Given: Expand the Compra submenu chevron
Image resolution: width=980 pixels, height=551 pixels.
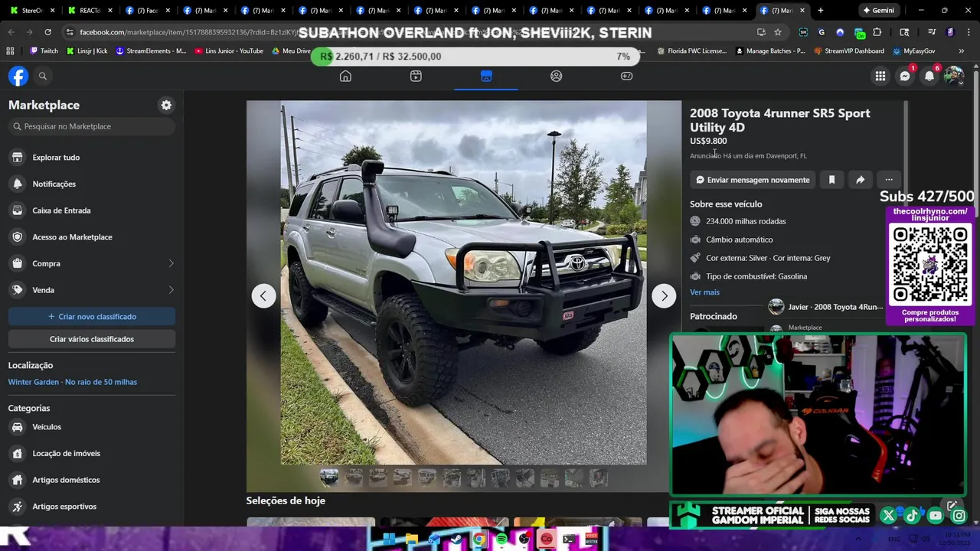Looking at the screenshot, I should 171,263.
